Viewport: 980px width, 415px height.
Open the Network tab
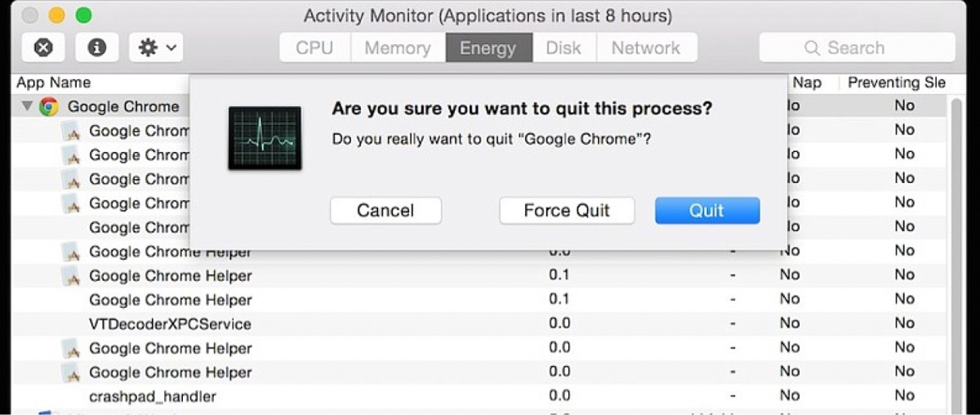pos(646,47)
